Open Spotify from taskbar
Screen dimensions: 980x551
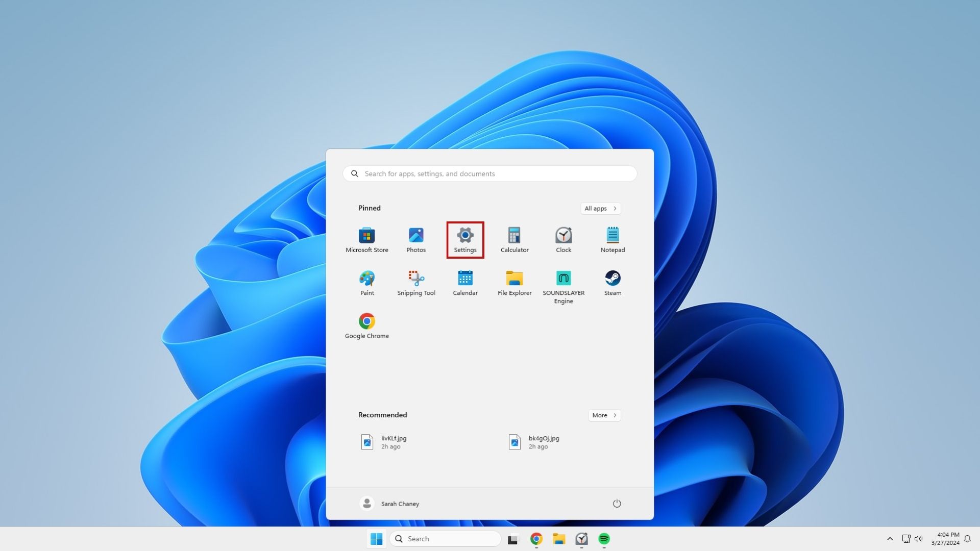(x=604, y=538)
